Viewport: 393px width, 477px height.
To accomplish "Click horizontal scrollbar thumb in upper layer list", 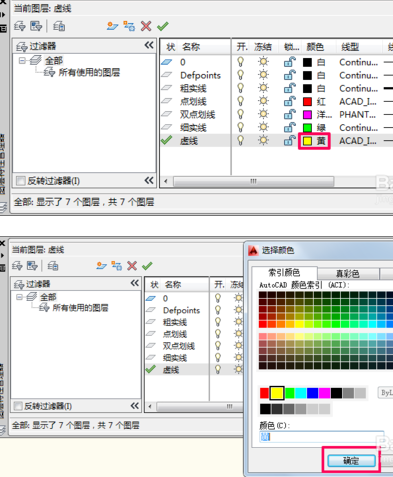I will [253, 181].
